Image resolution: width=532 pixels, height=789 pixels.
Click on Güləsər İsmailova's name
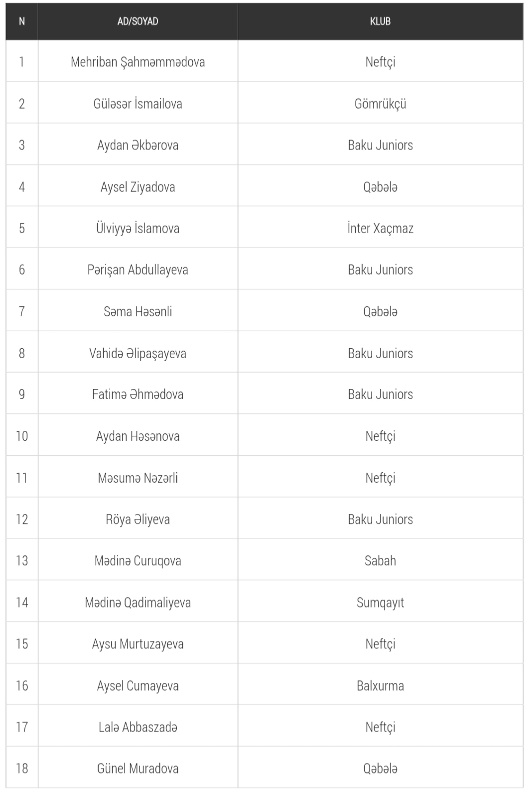pos(138,104)
